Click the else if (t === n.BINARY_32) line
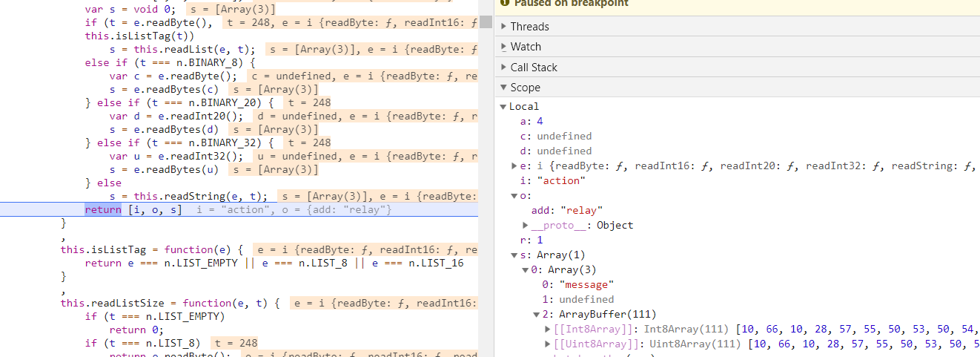980x357 pixels. click(180, 143)
